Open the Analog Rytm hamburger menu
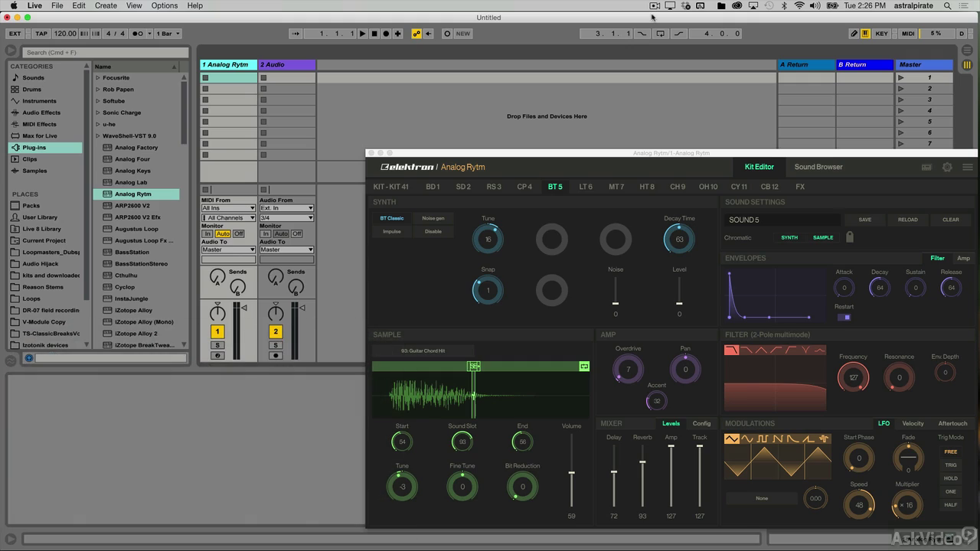The width and height of the screenshot is (980, 551). point(968,167)
